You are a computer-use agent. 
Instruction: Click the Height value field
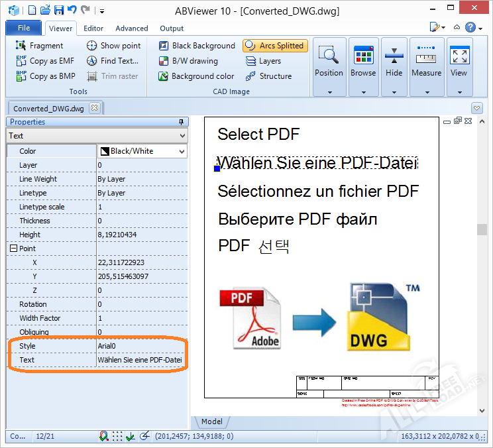tap(142, 235)
